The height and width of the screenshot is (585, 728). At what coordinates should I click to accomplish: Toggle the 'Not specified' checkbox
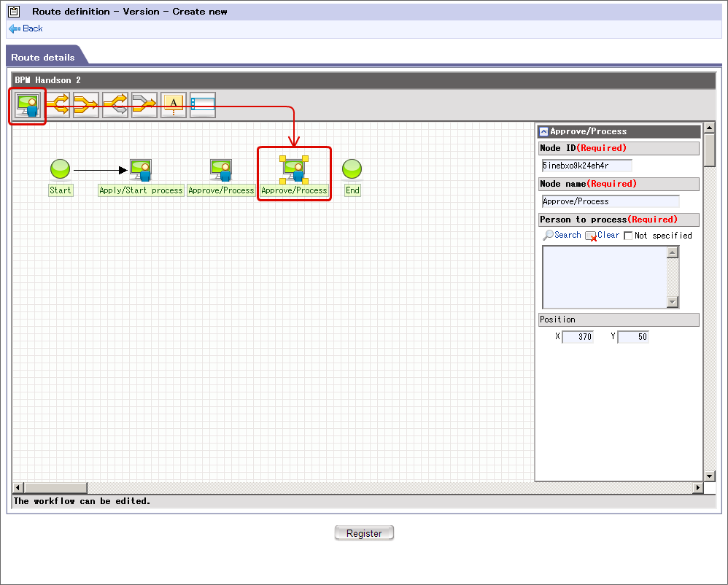(x=628, y=236)
